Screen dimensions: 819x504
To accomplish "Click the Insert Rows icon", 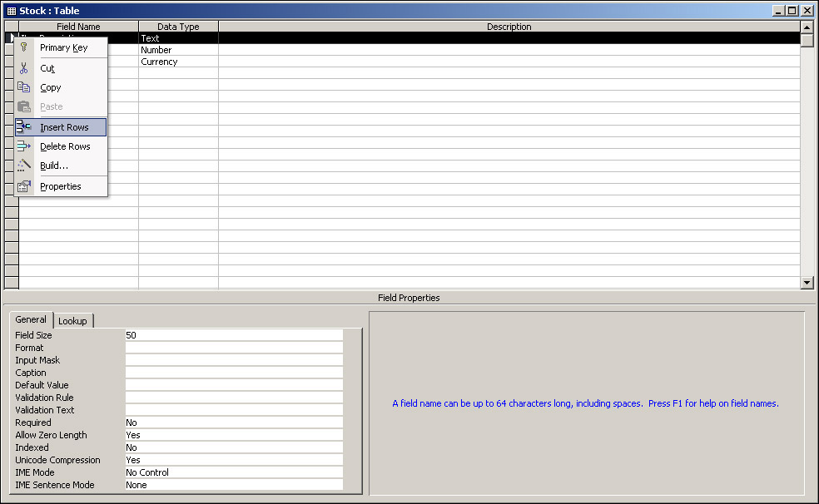I will tap(23, 127).
